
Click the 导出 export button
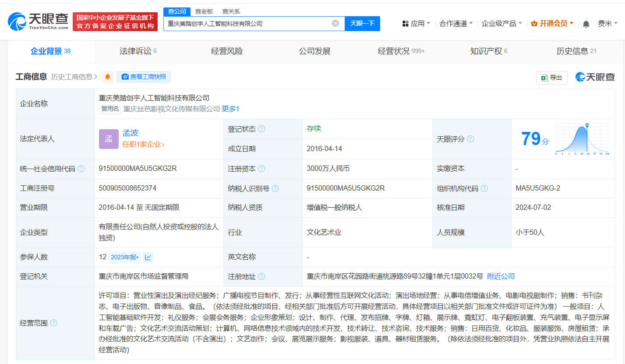point(552,78)
